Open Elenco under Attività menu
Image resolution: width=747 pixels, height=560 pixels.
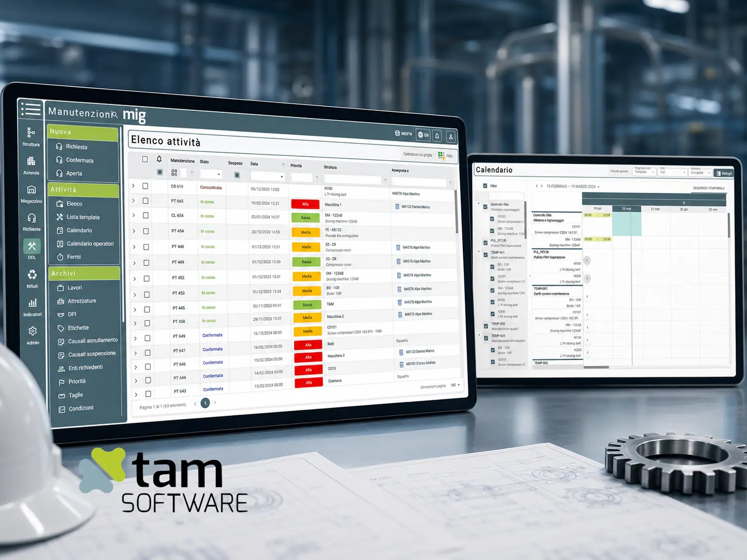(x=74, y=204)
